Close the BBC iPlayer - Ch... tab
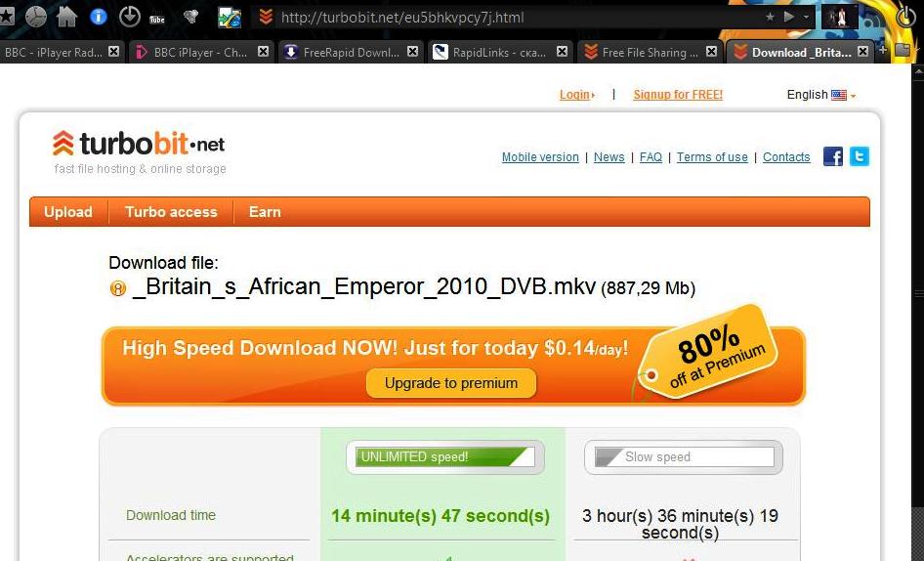The image size is (924, 561). tap(263, 52)
